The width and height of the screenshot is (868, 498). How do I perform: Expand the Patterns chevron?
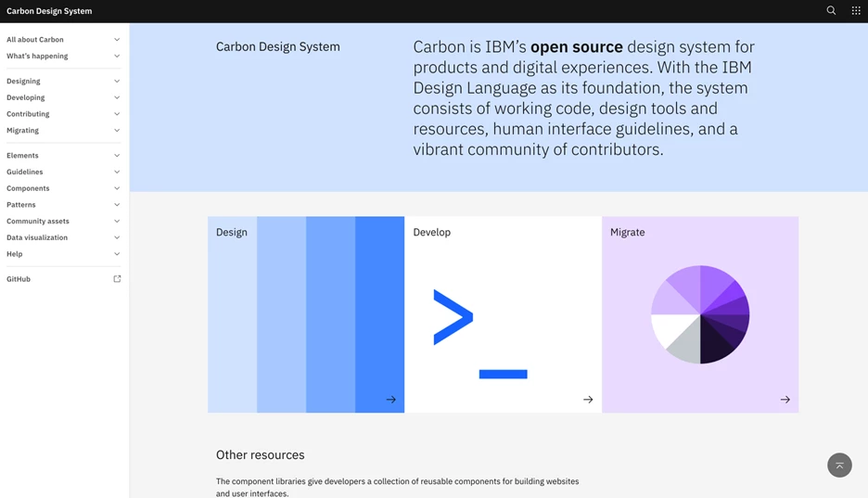point(117,205)
